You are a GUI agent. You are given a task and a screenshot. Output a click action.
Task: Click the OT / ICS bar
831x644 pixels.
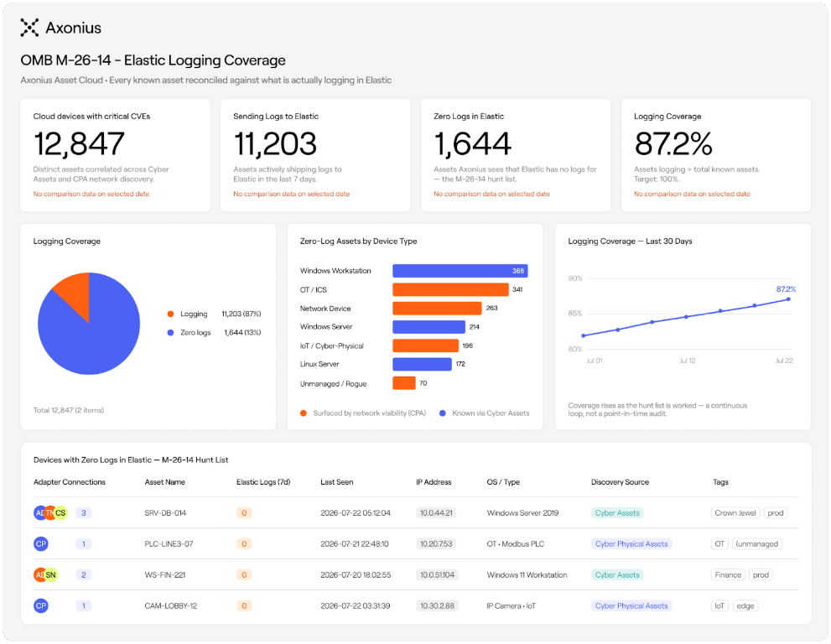(x=450, y=289)
